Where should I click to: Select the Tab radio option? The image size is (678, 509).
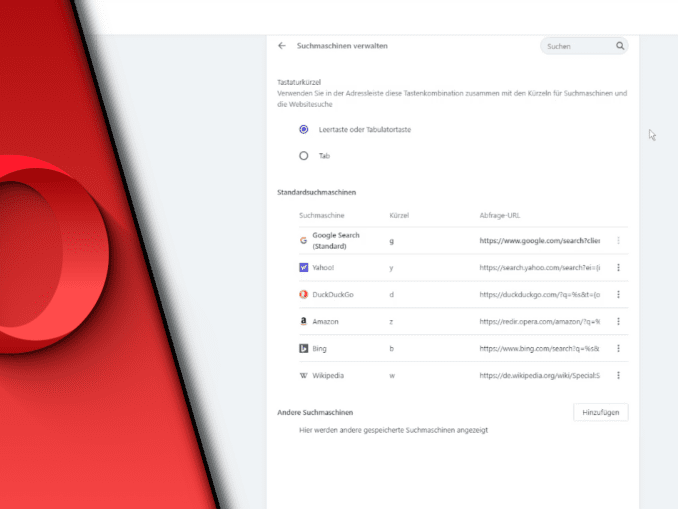click(x=304, y=156)
